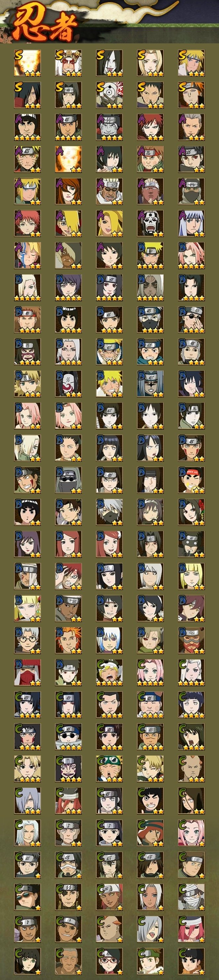The height and width of the screenshot is (980, 219).
Task: Pick C-rank Shino with dark round sunglasses
Action: 68,737
